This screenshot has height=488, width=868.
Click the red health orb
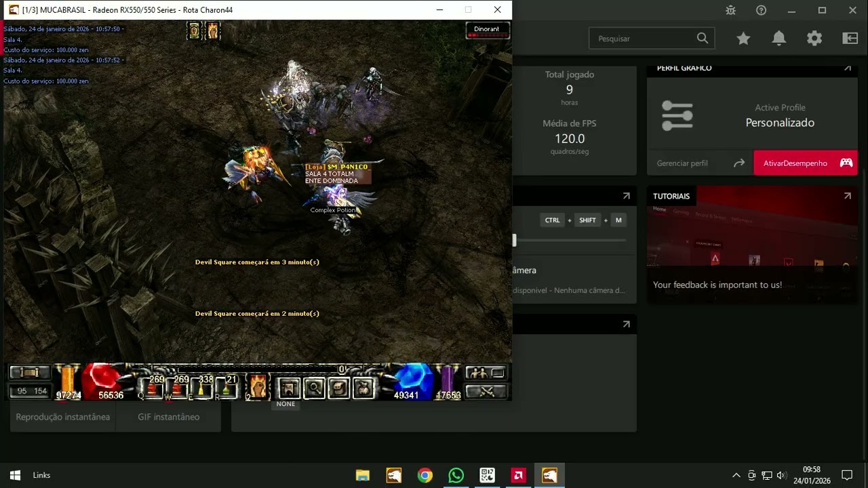pos(104,381)
